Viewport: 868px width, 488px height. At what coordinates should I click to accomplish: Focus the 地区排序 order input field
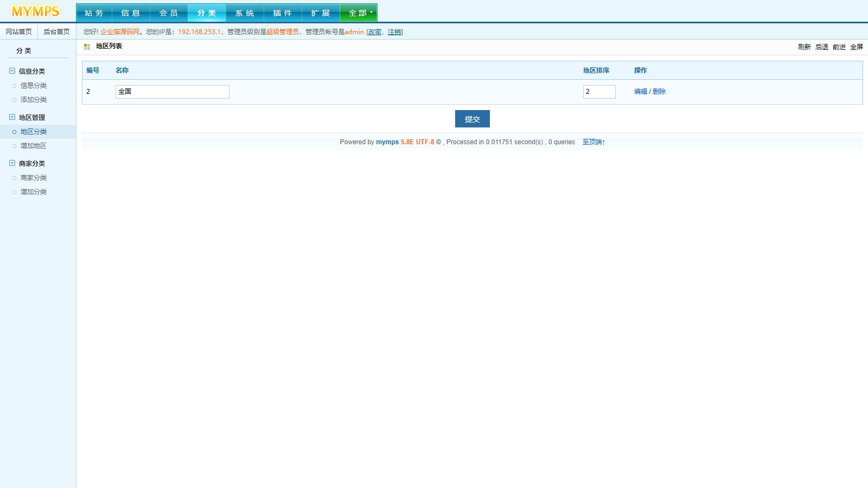[x=599, y=92]
